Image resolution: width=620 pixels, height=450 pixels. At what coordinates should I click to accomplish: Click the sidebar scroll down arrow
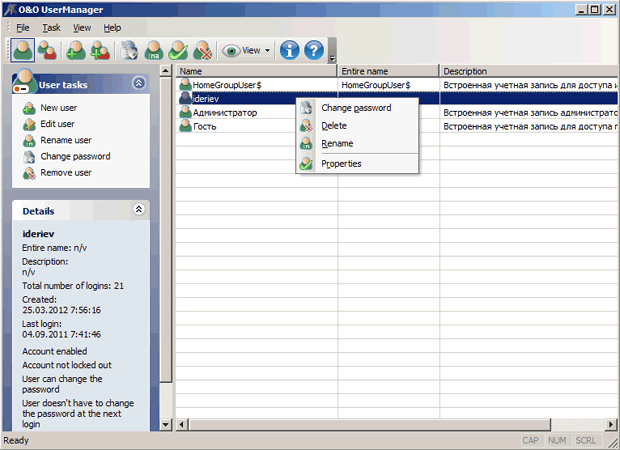point(166,425)
